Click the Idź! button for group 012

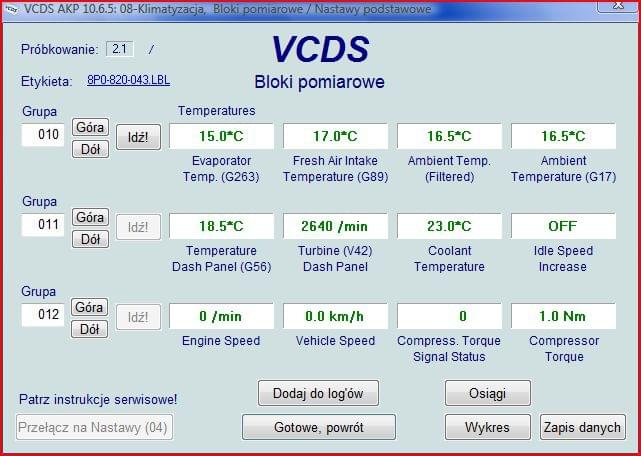139,317
